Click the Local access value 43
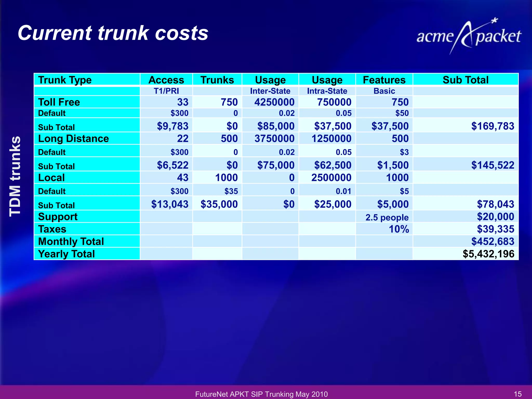Viewport: 532px width, 399px height. [183, 177]
